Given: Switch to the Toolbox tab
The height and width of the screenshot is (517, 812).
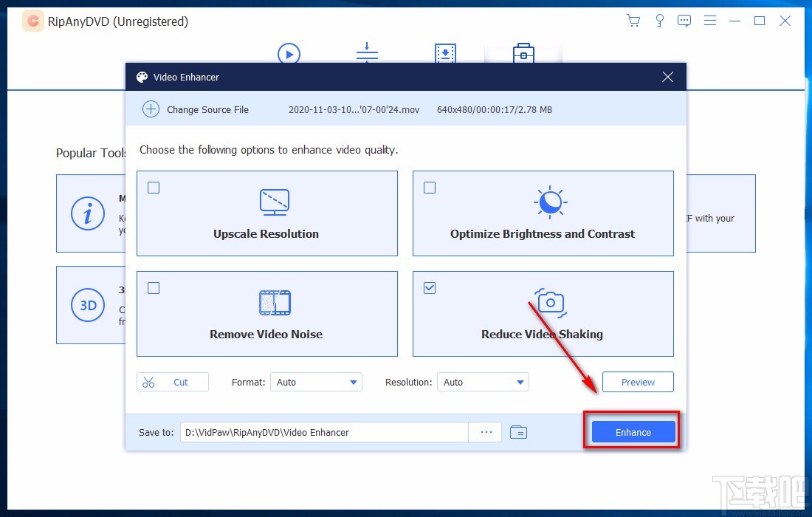Looking at the screenshot, I should click(x=523, y=53).
